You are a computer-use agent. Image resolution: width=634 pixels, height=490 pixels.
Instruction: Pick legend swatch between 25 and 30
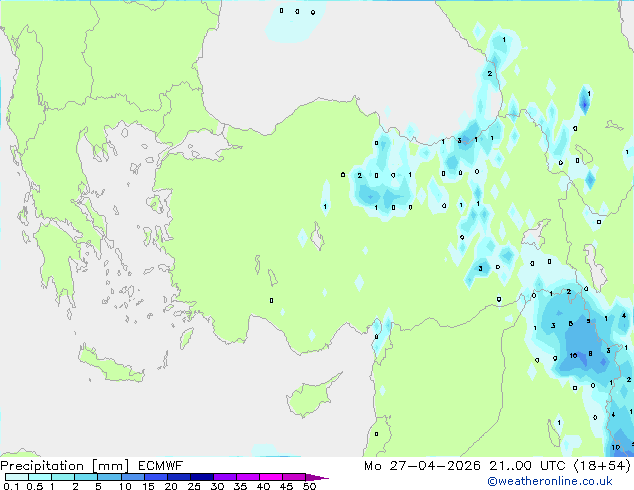click(202, 477)
